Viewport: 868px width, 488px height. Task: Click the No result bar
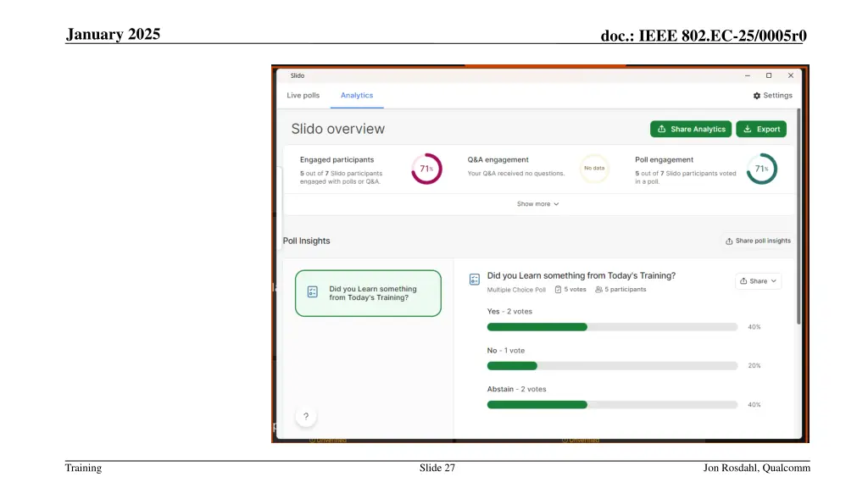point(612,366)
